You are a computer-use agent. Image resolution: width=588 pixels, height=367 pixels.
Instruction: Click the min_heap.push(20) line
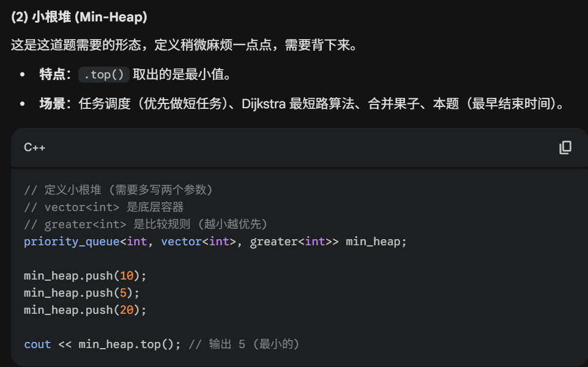click(x=85, y=310)
